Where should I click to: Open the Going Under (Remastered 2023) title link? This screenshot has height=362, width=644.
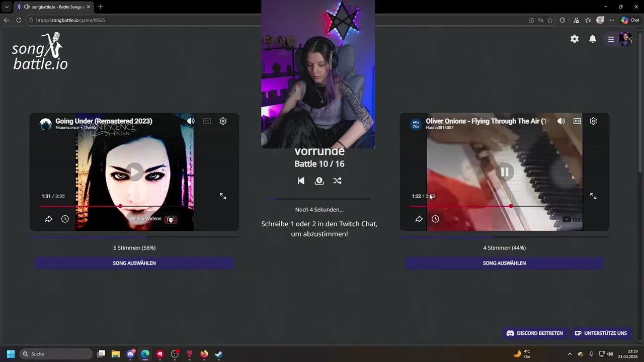pos(104,121)
